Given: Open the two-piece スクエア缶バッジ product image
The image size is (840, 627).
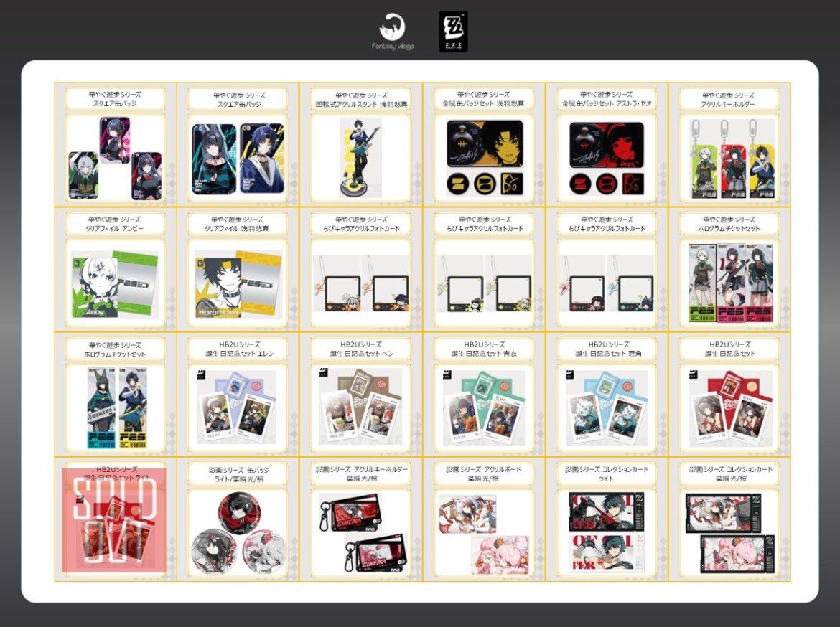Looking at the screenshot, I should tap(238, 159).
